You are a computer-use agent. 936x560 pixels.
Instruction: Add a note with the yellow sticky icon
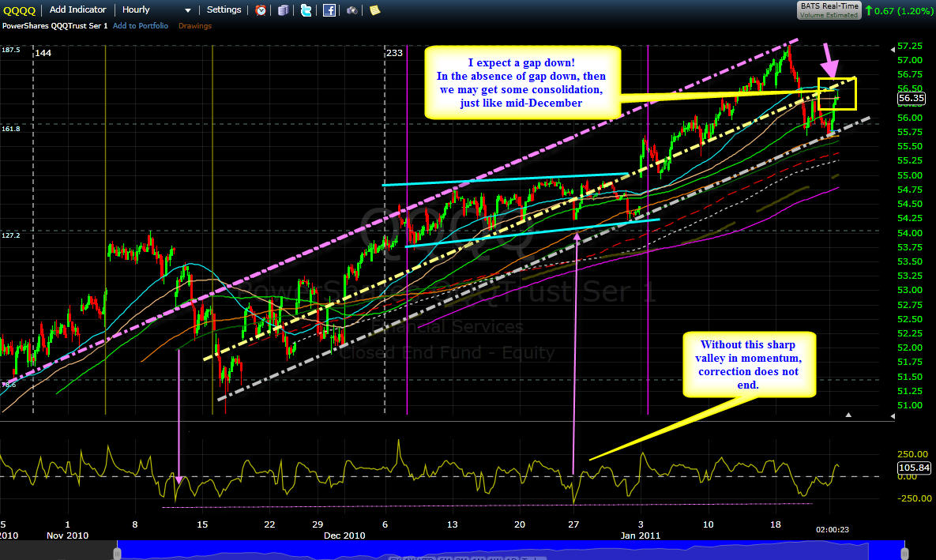pos(374,10)
